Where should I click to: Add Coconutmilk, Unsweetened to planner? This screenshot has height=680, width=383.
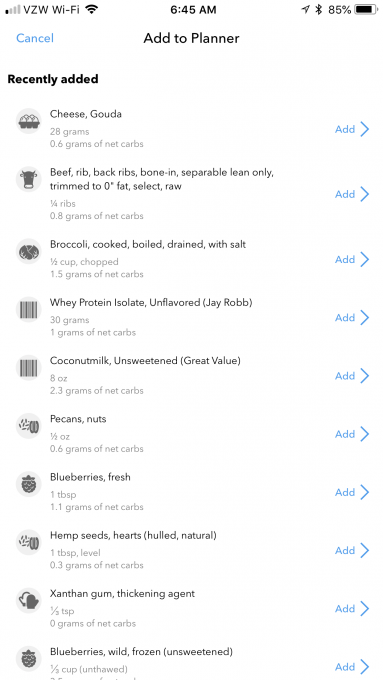(345, 376)
